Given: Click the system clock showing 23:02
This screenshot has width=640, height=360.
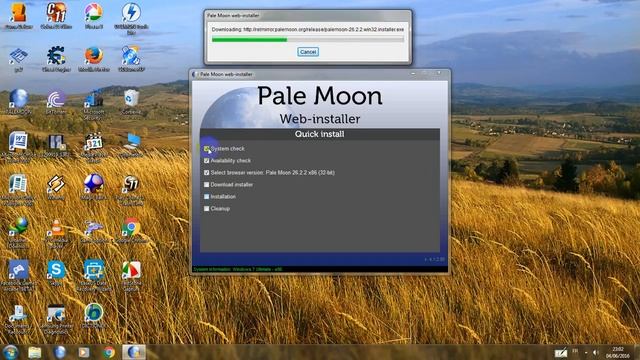Looking at the screenshot, I should click(618, 353).
